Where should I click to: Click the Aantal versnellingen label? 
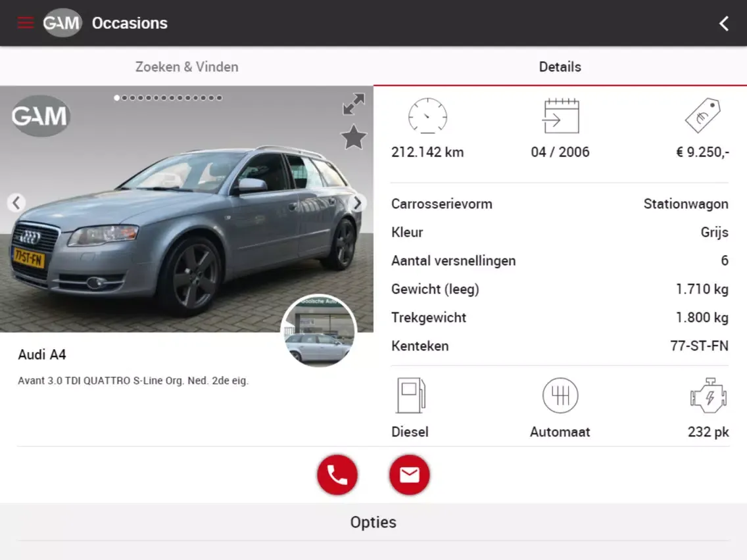pos(454,261)
